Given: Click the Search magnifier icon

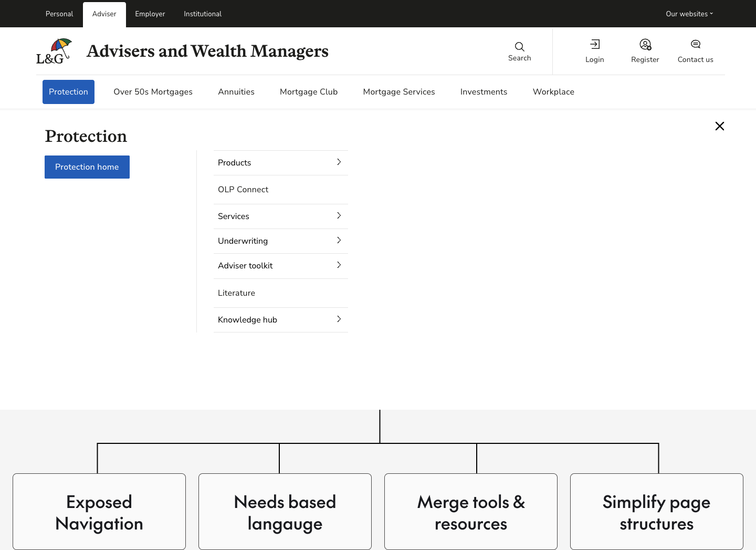Looking at the screenshot, I should pyautogui.click(x=520, y=47).
